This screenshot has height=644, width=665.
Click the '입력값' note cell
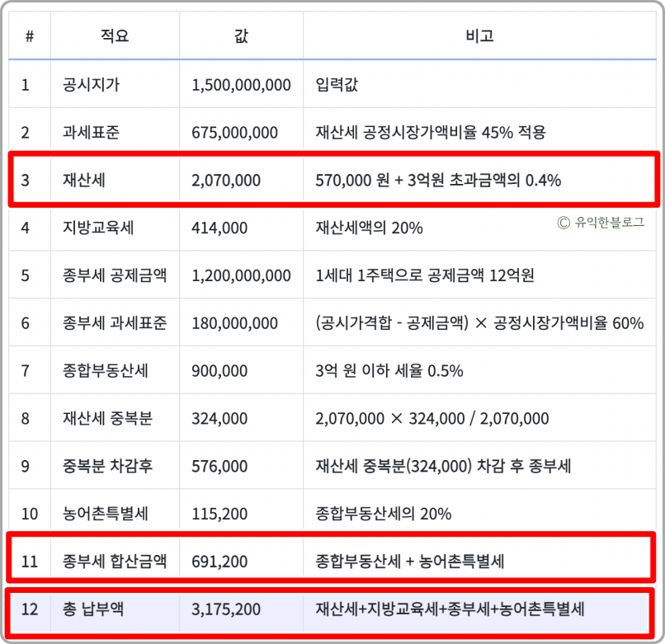click(x=337, y=84)
